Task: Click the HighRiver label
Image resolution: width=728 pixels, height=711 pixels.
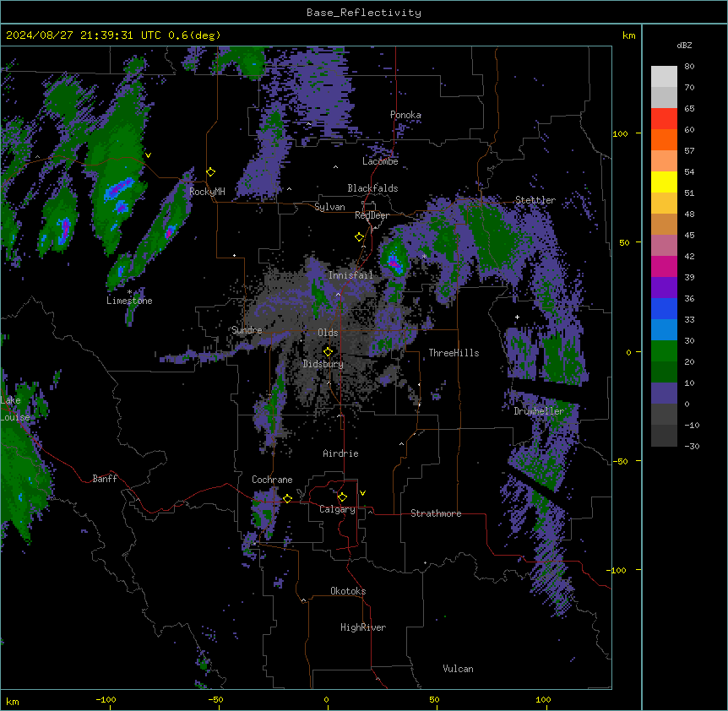Action: (363, 627)
